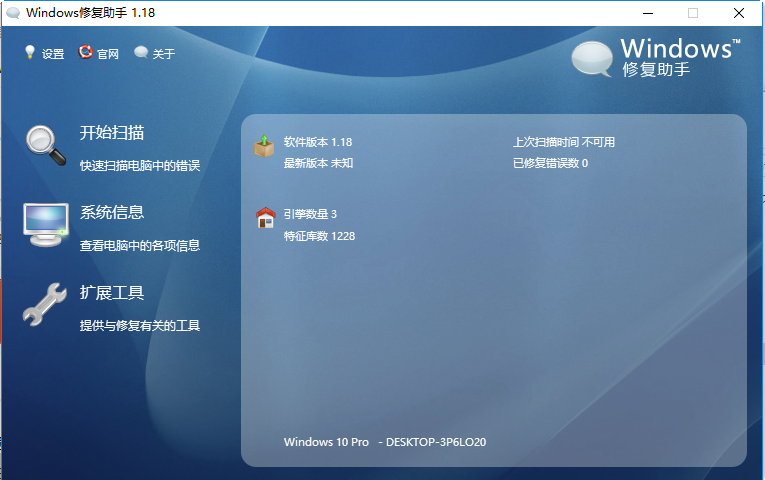Start scanning via 开始扫描 heading

pyautogui.click(x=112, y=133)
